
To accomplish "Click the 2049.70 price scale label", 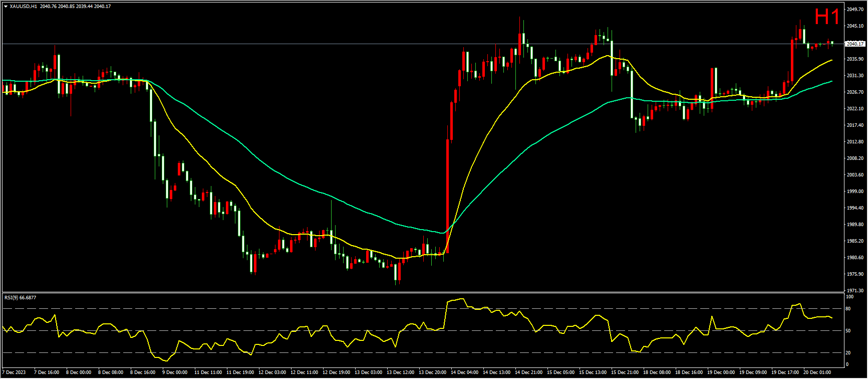I will pyautogui.click(x=855, y=9).
